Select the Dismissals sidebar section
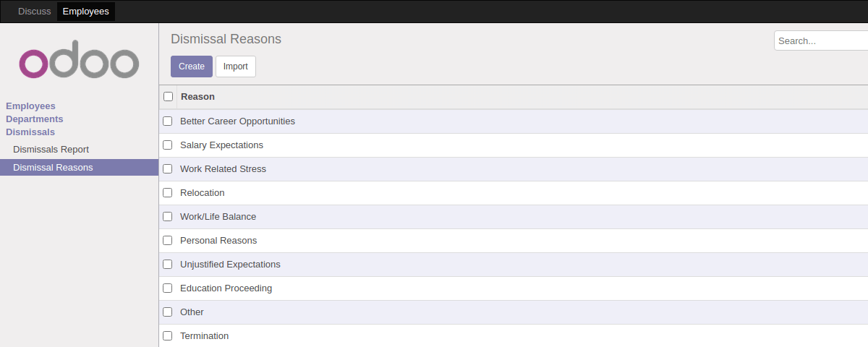868x347 pixels. tap(30, 132)
